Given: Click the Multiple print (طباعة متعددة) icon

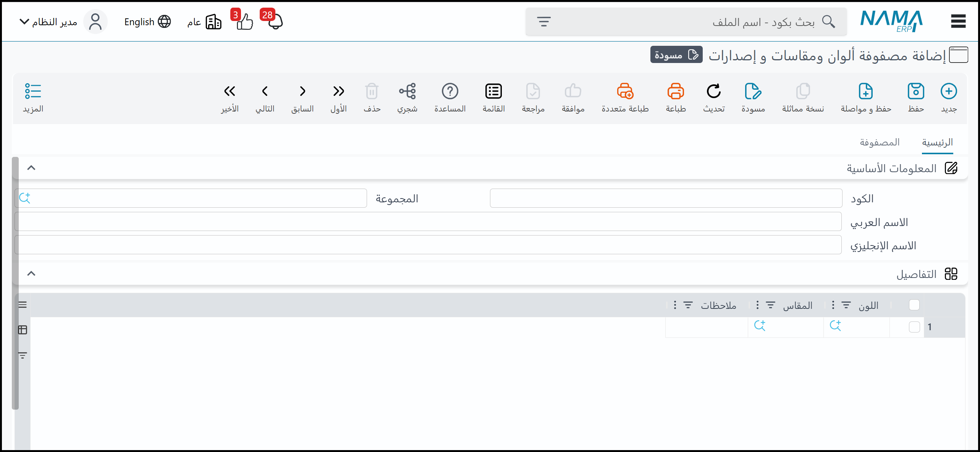Looking at the screenshot, I should click(625, 92).
